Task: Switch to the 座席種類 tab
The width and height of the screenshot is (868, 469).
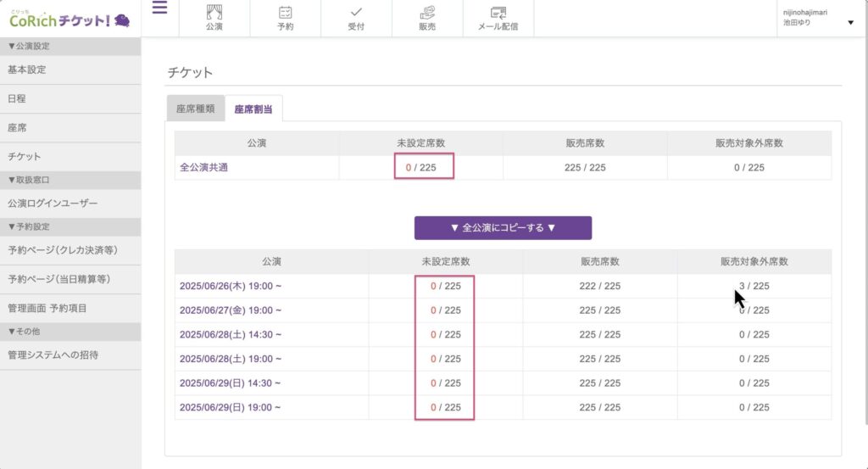Action: click(195, 109)
